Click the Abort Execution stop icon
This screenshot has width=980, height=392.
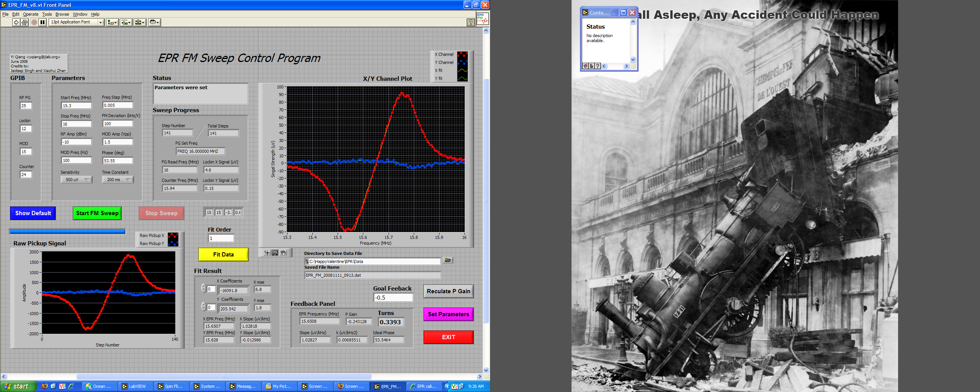(34, 22)
